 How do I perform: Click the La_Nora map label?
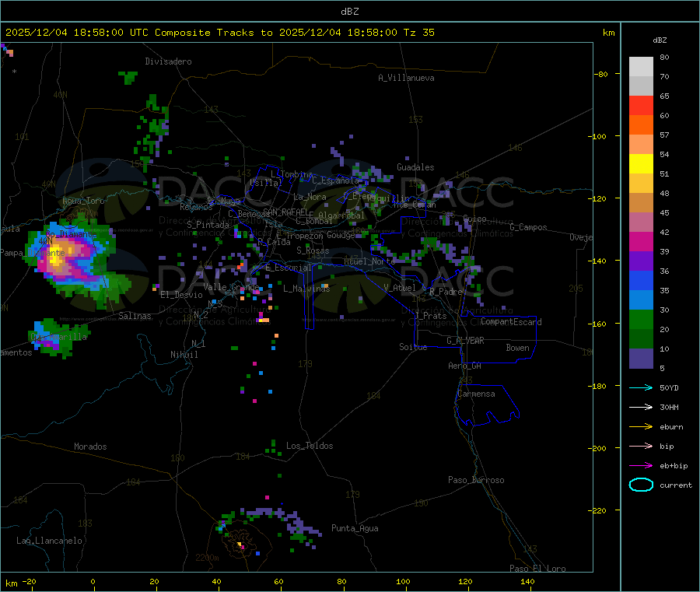(310, 197)
